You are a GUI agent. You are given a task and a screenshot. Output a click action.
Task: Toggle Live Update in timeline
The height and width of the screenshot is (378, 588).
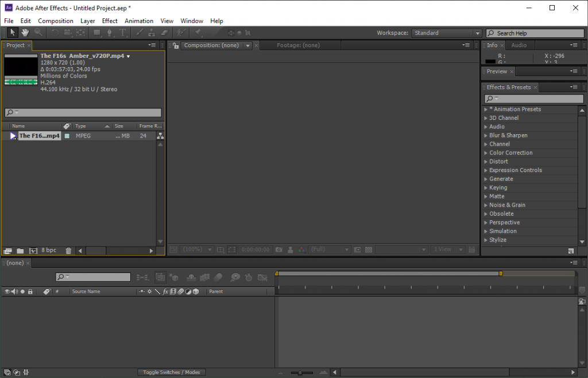pyautogui.click(x=160, y=277)
